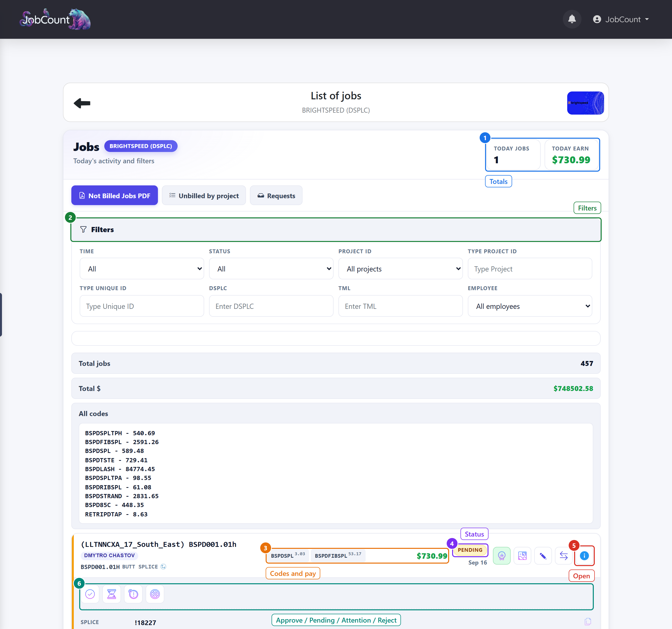Click the Total jobs 457 row
Viewport: 672px width, 629px height.
click(336, 363)
